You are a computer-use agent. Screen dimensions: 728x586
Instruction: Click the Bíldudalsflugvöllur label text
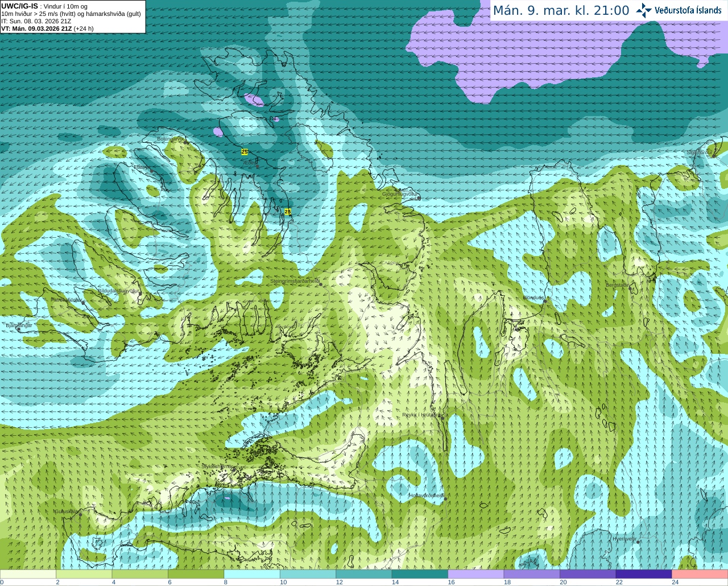(x=119, y=290)
